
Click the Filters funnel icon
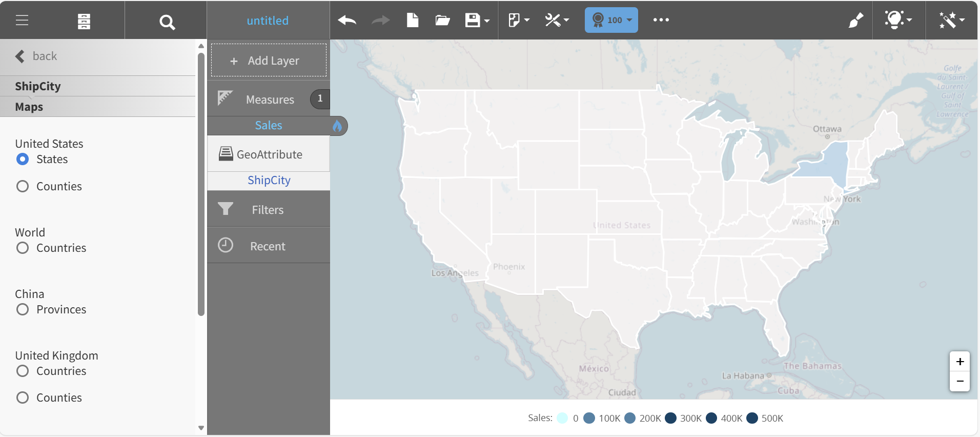226,209
